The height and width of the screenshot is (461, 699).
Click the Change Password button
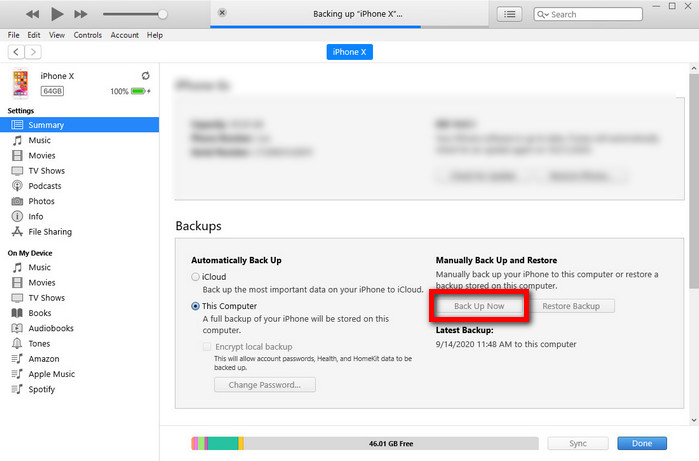click(265, 385)
